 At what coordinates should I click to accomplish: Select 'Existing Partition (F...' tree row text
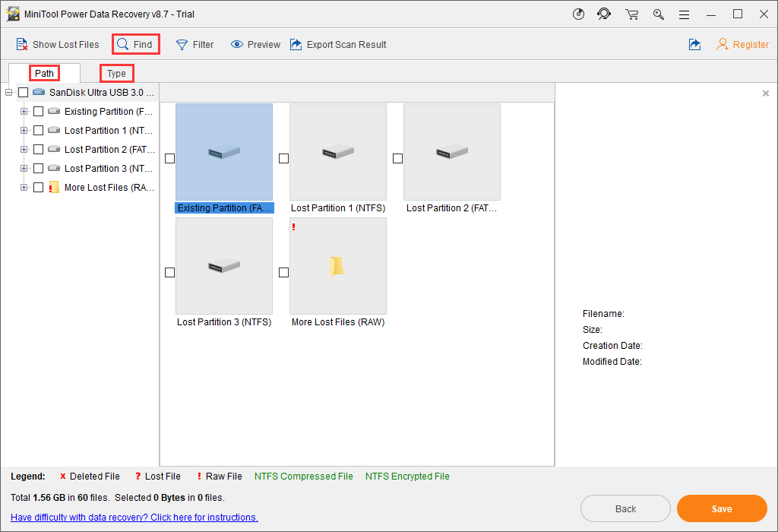109,111
